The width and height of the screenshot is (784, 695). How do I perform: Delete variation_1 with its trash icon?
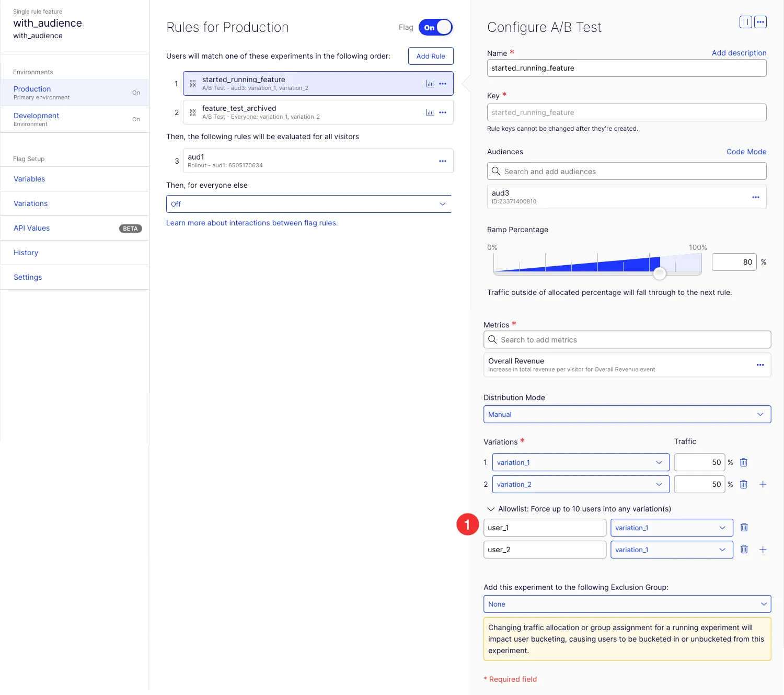pyautogui.click(x=744, y=462)
